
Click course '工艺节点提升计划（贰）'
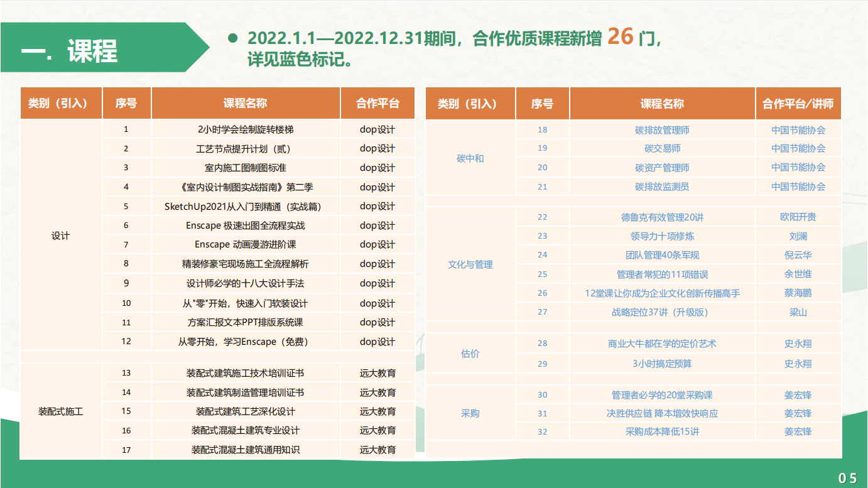[x=246, y=149]
